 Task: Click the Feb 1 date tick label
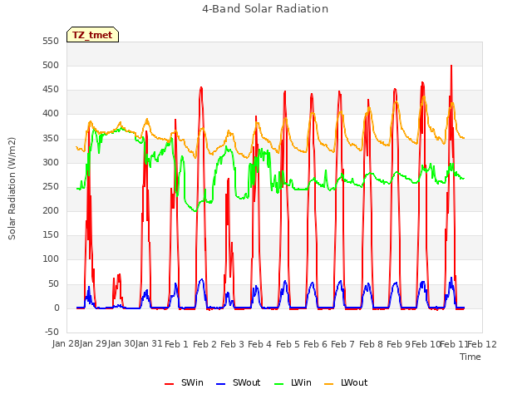pos(176,344)
